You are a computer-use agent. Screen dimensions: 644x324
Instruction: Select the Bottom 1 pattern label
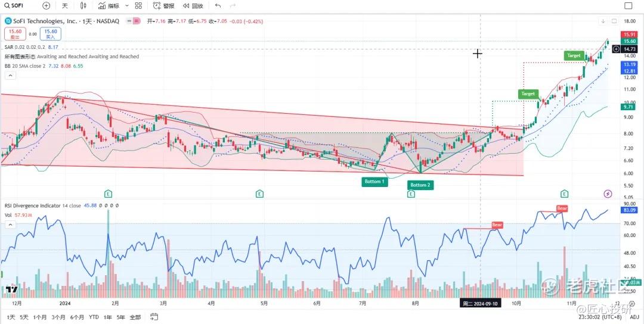tap(374, 182)
